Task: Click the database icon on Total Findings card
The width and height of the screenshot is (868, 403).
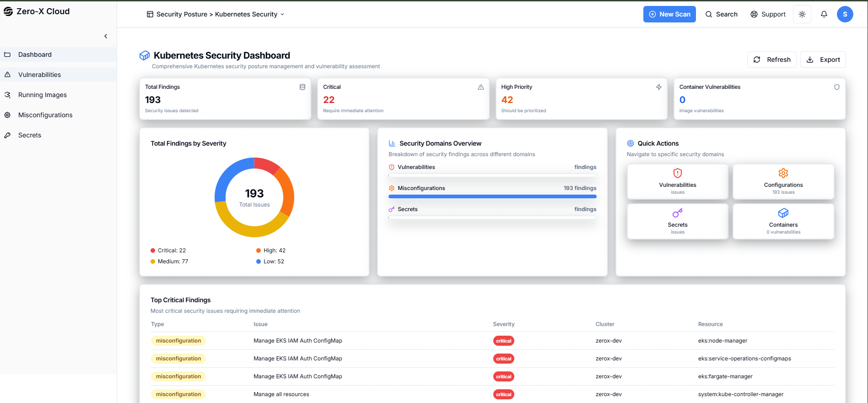Action: (x=302, y=87)
